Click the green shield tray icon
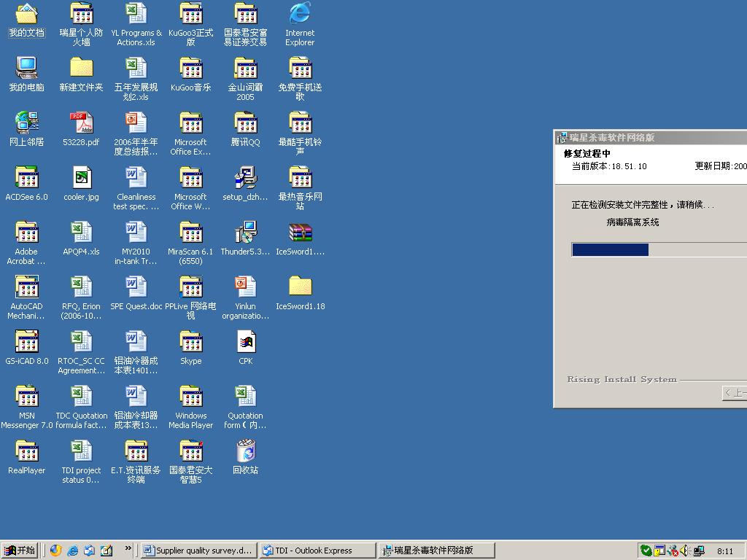 pyautogui.click(x=646, y=551)
